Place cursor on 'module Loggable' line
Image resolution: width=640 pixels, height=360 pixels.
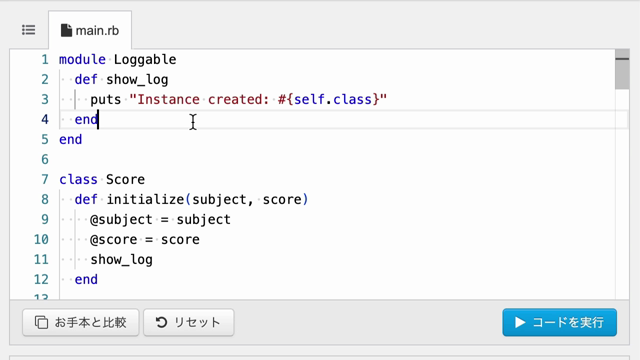pos(118,60)
